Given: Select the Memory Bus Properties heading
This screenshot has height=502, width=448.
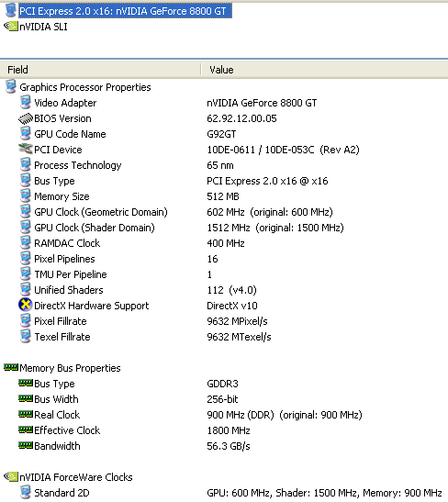Looking at the screenshot, I should tap(70, 368).
